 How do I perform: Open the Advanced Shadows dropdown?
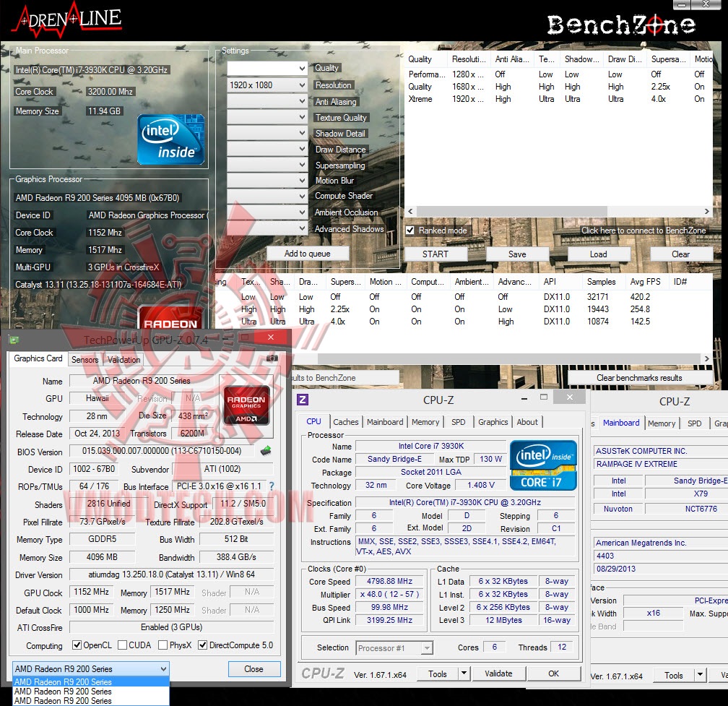tap(267, 228)
